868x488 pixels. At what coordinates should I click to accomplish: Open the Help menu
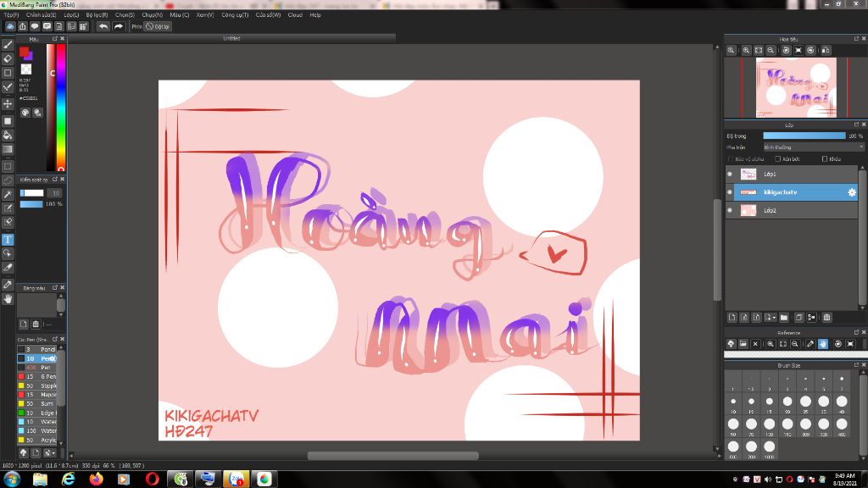coord(315,15)
